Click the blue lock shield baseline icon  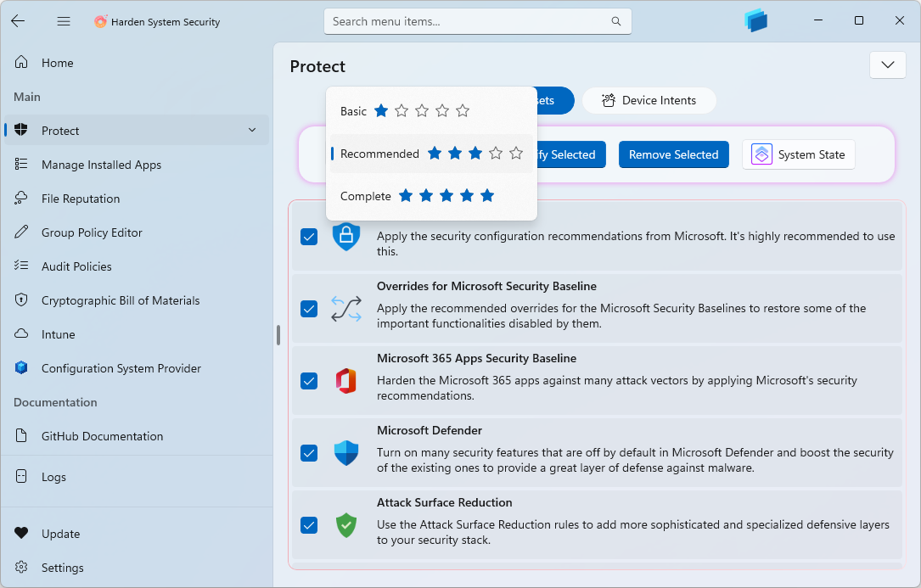coord(346,236)
